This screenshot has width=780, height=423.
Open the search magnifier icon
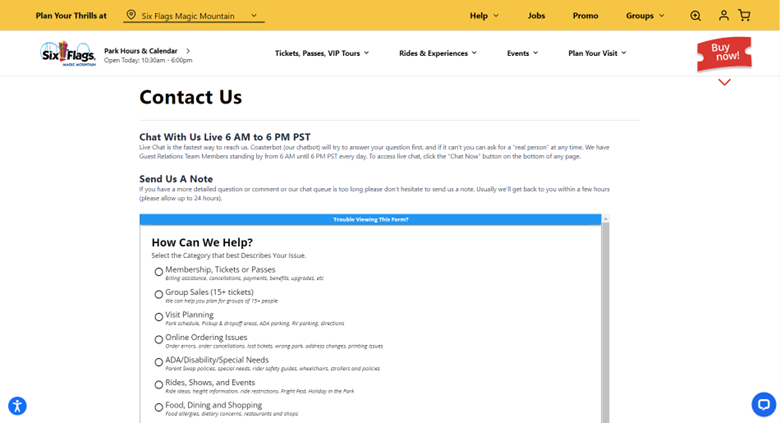(x=695, y=16)
